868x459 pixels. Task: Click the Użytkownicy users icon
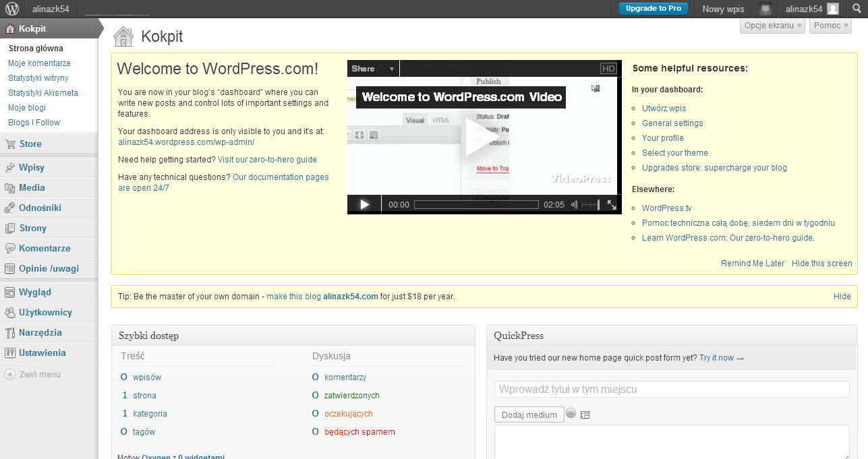pos(10,312)
